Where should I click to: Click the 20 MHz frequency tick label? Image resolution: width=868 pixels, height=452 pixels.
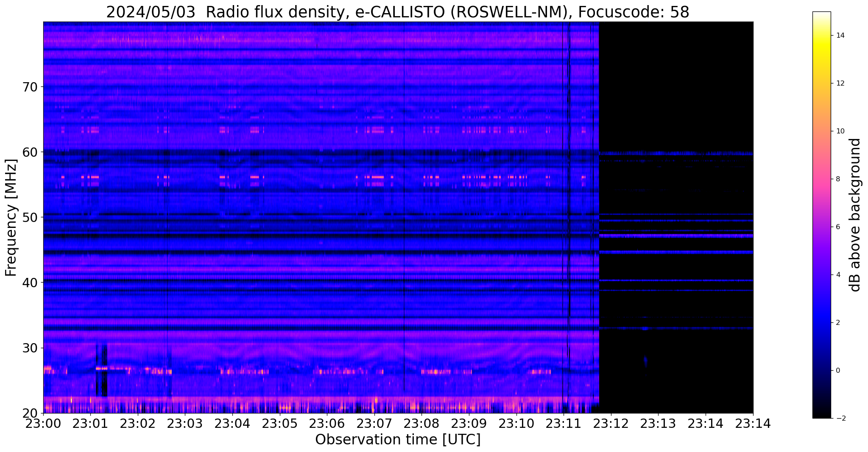tap(30, 413)
